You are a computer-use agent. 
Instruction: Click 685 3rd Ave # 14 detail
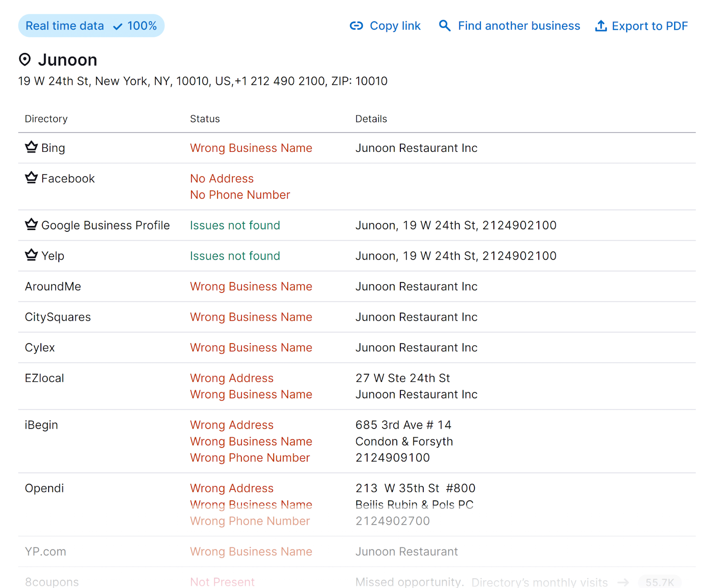pos(404,424)
